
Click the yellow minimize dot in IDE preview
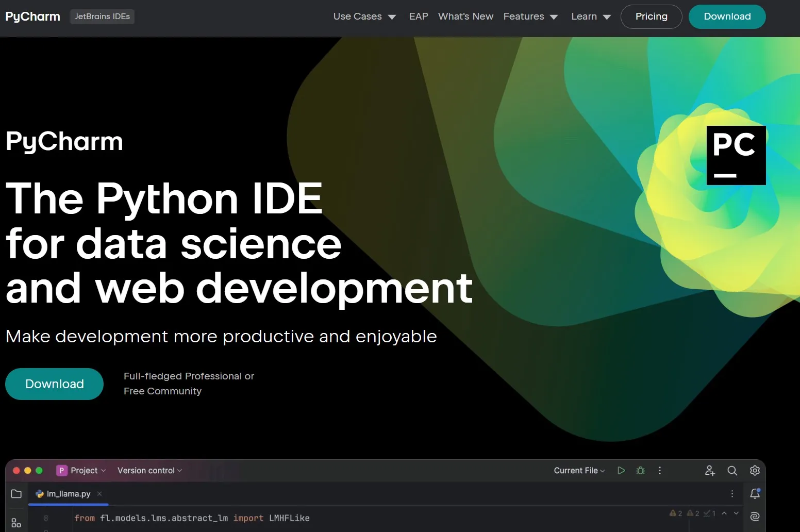(27, 471)
